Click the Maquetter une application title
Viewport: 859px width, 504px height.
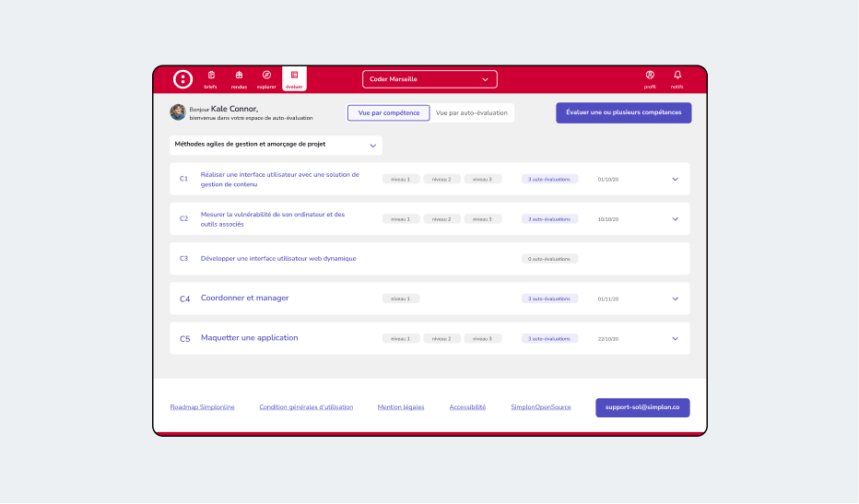pyautogui.click(x=249, y=338)
